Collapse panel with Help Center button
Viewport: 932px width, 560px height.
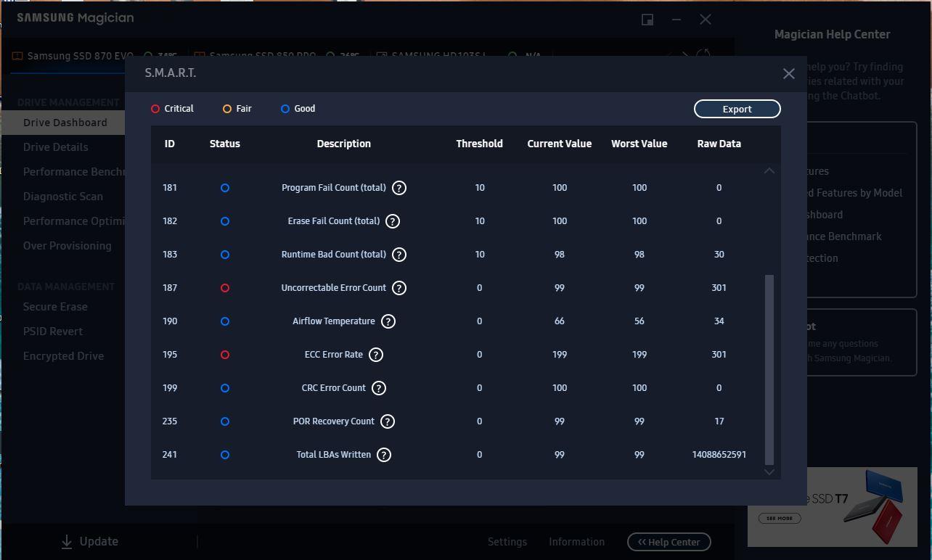pyautogui.click(x=669, y=542)
